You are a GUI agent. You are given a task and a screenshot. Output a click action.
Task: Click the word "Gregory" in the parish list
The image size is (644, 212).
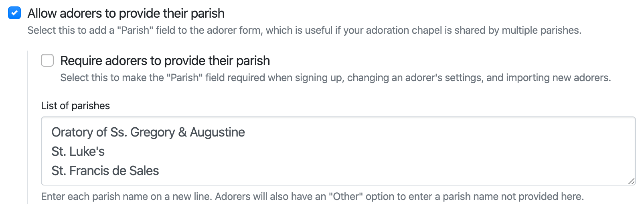[153, 132]
